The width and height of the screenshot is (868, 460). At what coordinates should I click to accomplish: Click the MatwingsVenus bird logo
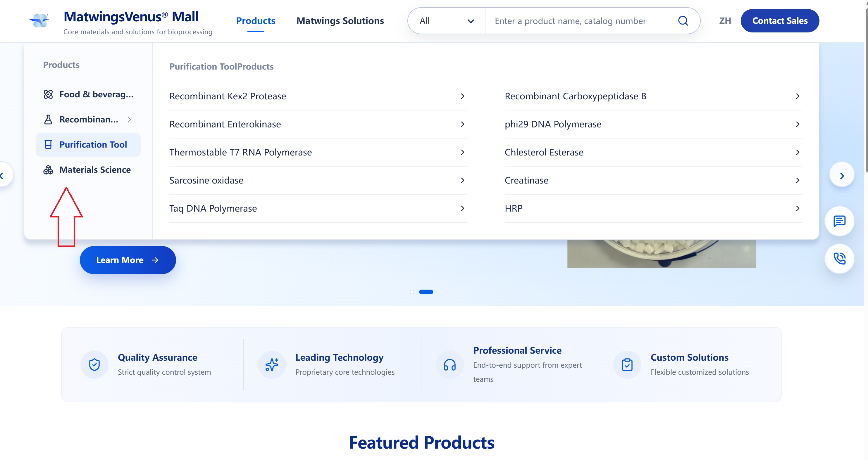click(x=39, y=21)
